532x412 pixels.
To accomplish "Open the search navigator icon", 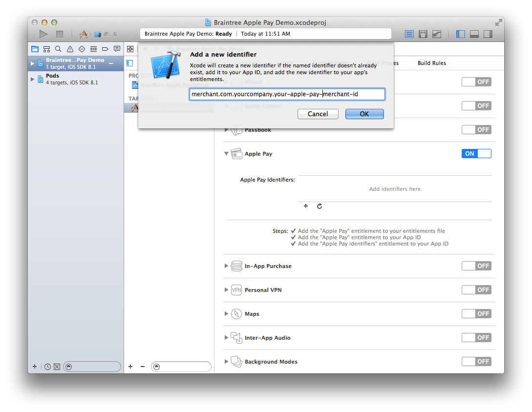I will [58, 49].
